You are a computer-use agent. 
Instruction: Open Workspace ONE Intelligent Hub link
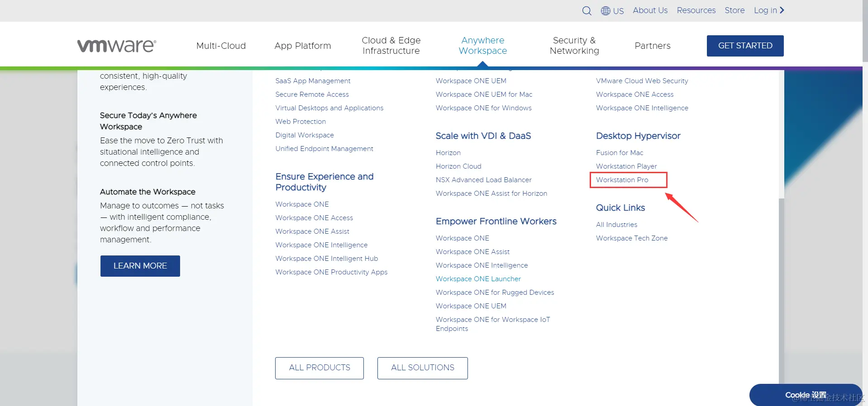click(x=326, y=259)
